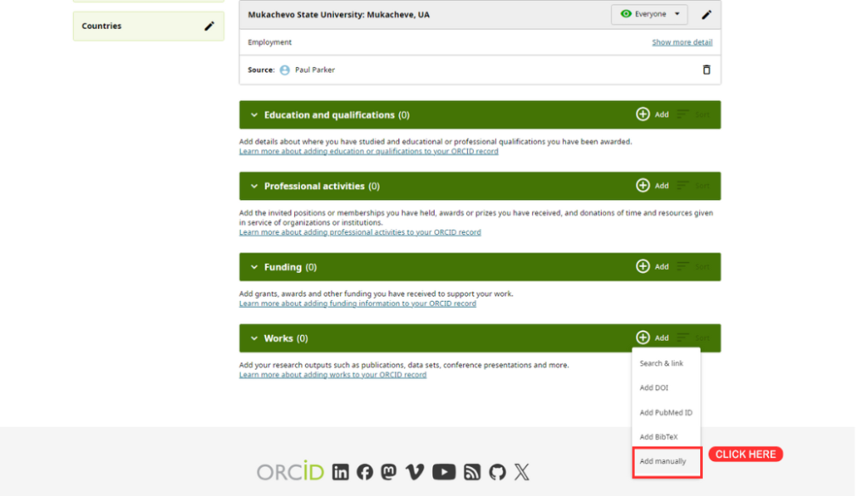Open the RSS feed icon
The image size is (868, 496).
(x=472, y=471)
